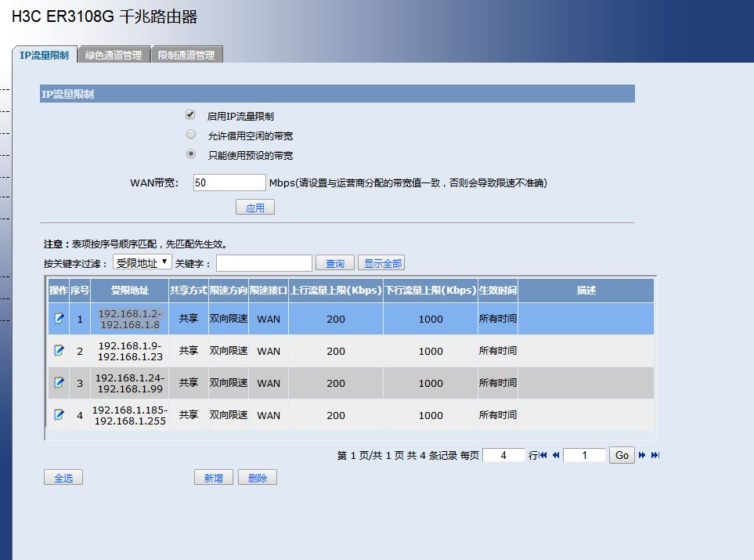This screenshot has width=754, height=560.
Task: Click row 2 双向限速 cell
Action: (229, 351)
